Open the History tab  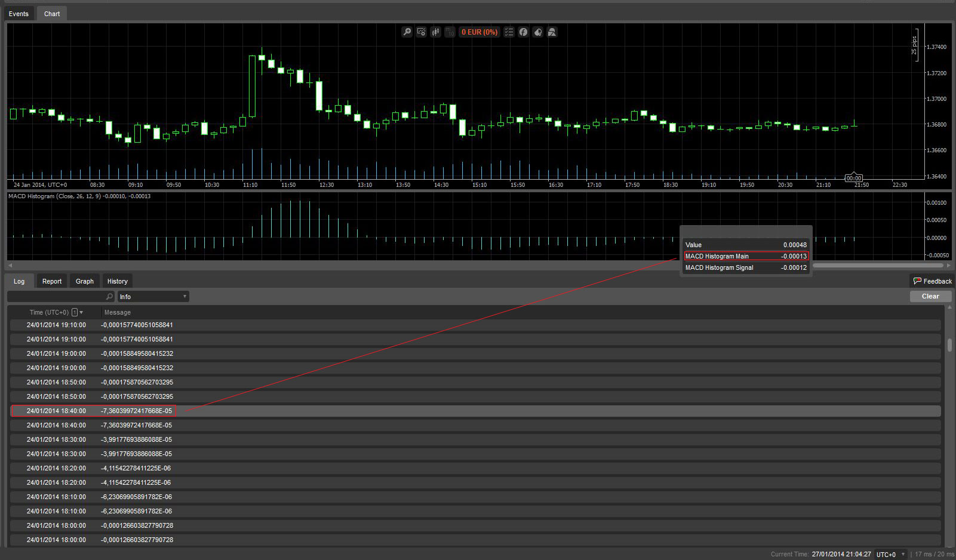[x=118, y=281]
